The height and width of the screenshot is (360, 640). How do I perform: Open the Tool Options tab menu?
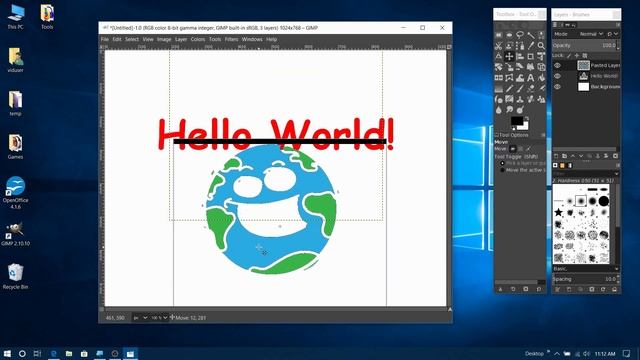click(x=543, y=135)
